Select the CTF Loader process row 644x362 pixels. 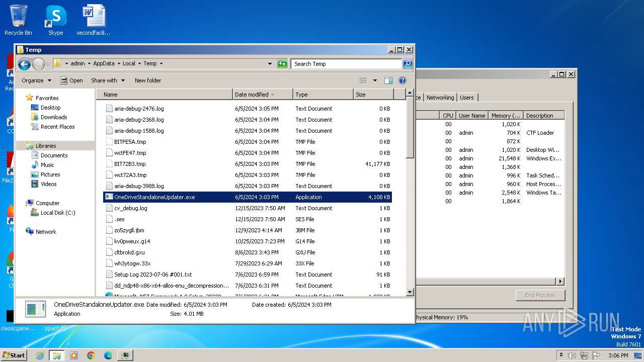pos(491,133)
